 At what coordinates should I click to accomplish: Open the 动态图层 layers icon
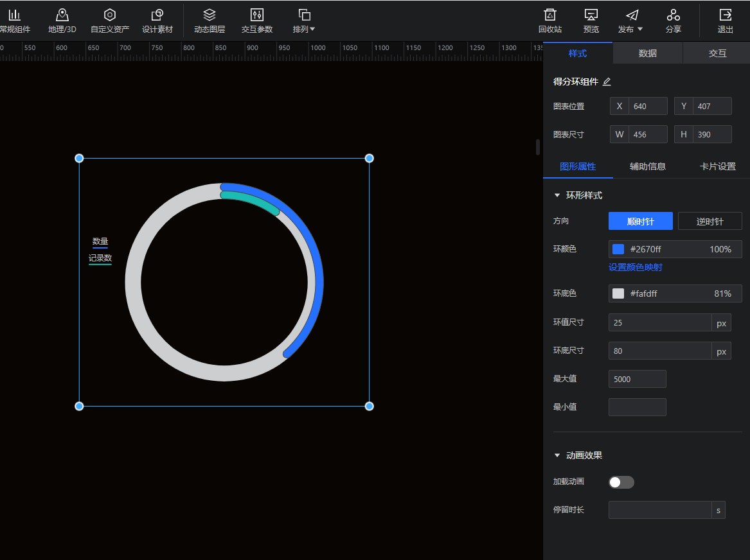[x=210, y=15]
